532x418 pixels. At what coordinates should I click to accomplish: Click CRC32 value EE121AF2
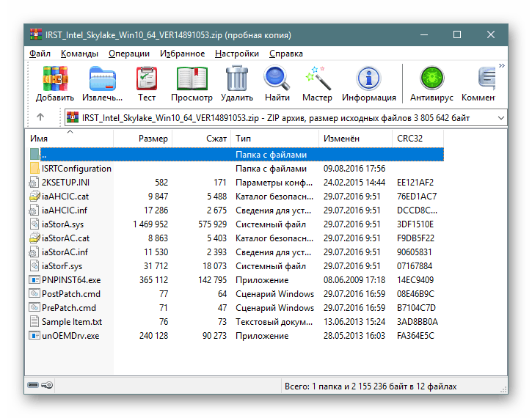(415, 183)
